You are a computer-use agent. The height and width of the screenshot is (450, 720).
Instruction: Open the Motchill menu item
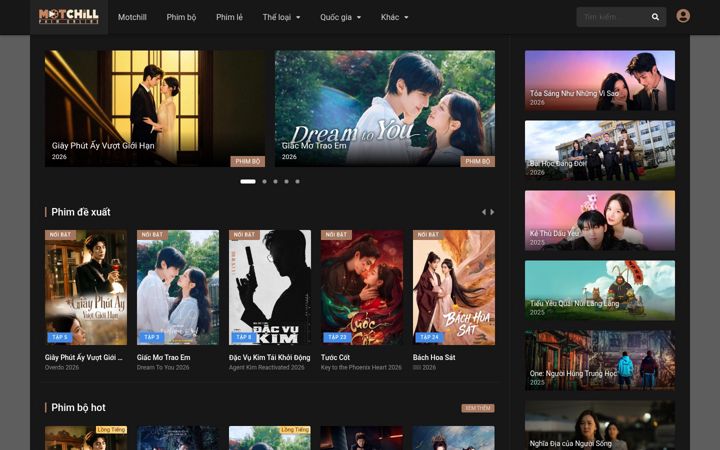[x=132, y=17]
